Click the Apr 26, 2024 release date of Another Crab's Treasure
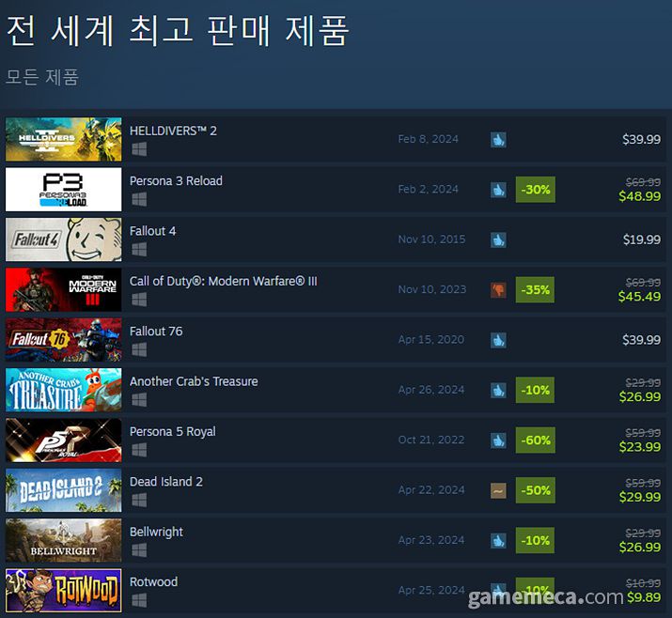Viewport: 672px width, 618px height. click(431, 390)
